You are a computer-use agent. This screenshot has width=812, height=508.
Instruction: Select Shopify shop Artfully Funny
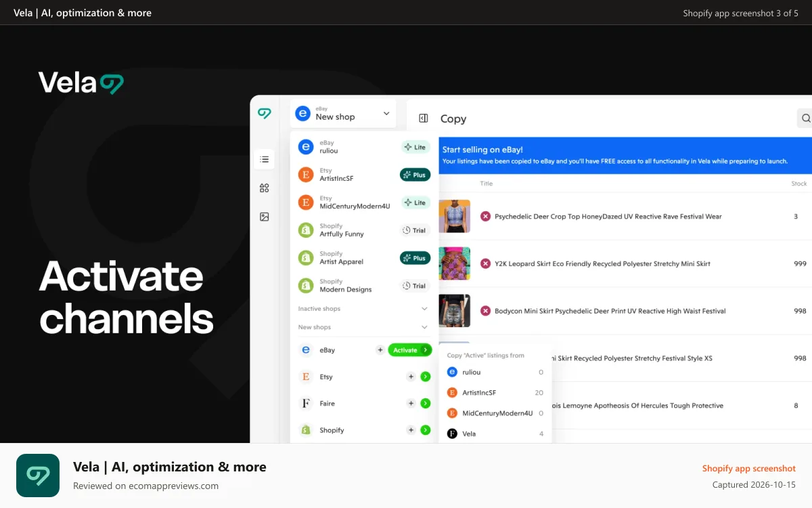coord(364,230)
